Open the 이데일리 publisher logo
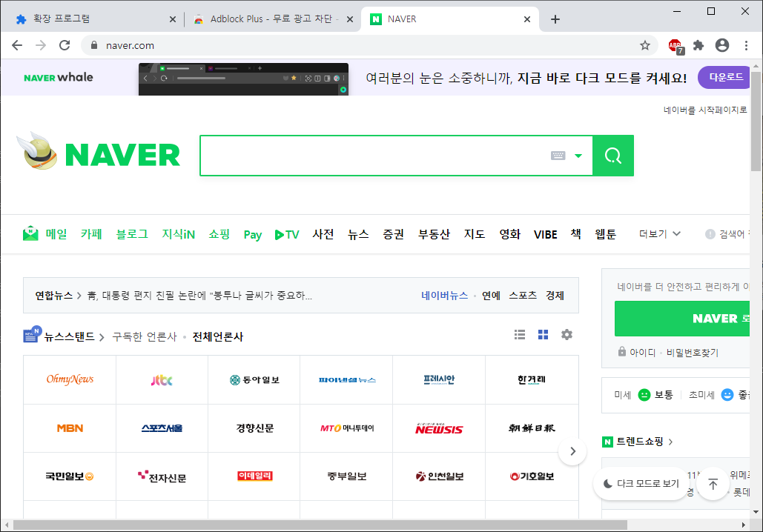763x532 pixels. pyautogui.click(x=255, y=476)
